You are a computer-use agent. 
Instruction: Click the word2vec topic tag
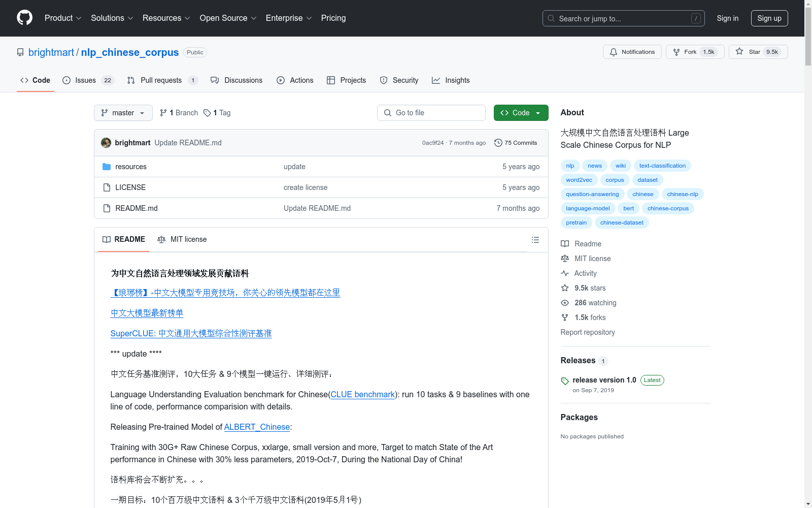[x=579, y=180]
